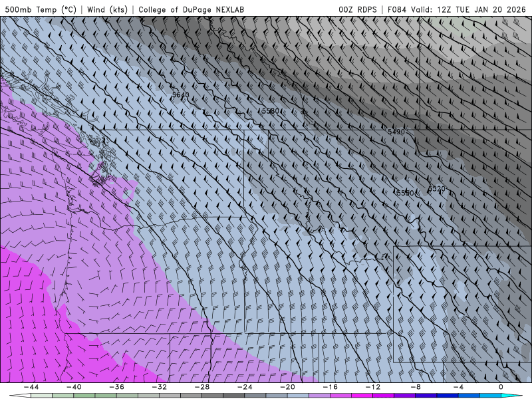This screenshot has height=399, width=532.
Task: Click the 5640 height contour label
Action: click(x=180, y=94)
